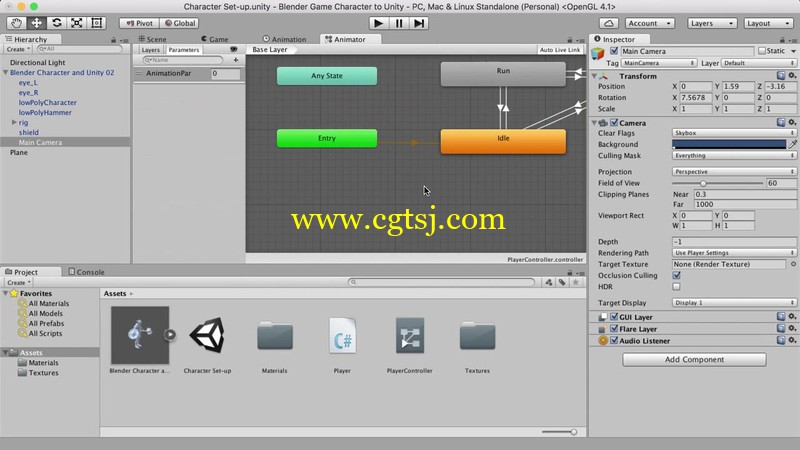Expand the rig hierarchy item
800x450 pixels.
14,122
